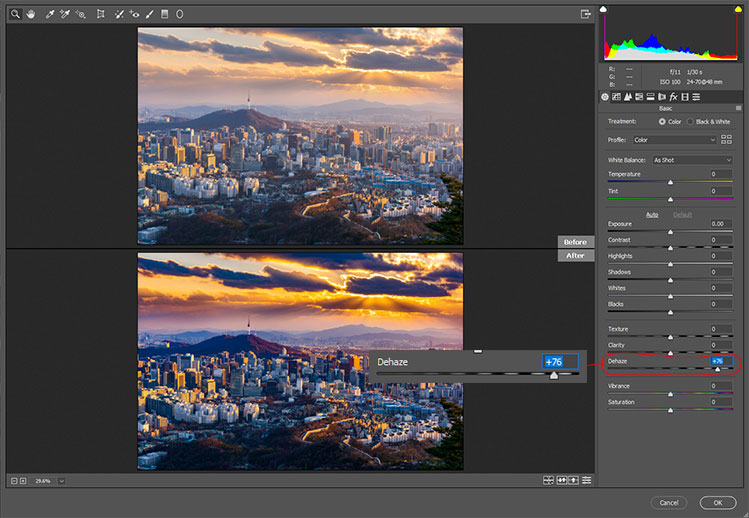
Task: Select the Hand tool
Action: 31,14
